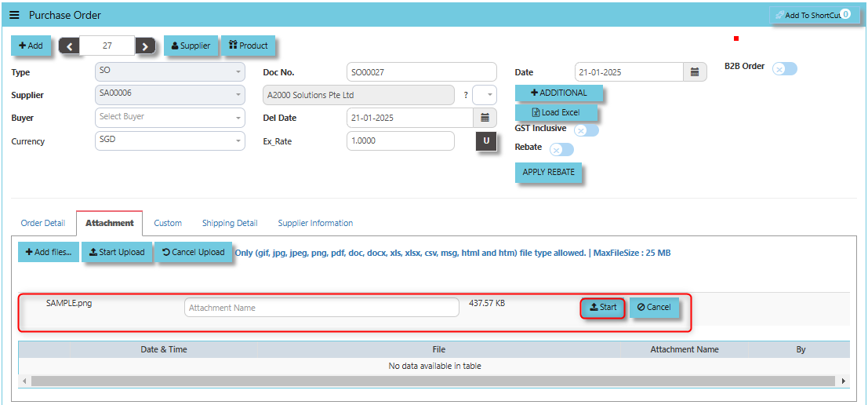Open the hamburger menu icon
The height and width of the screenshot is (405, 868).
14,16
